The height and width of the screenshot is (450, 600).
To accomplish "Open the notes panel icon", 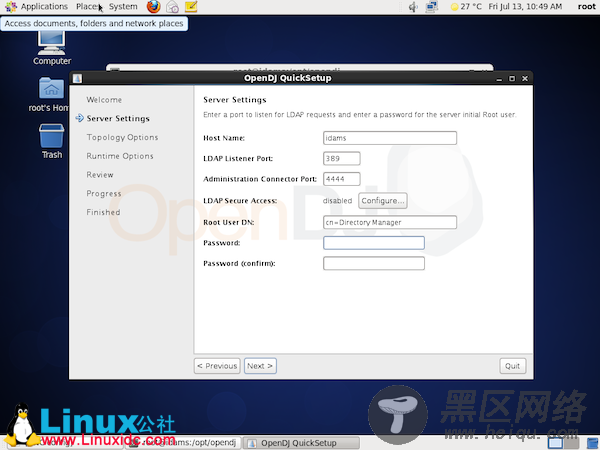I will tap(191, 7).
